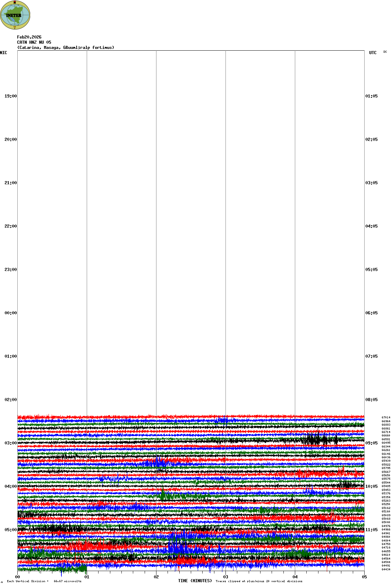This screenshot has width=392, height=586.
Task: Click the 11:05 UTC time marker
Action: coord(371,530)
